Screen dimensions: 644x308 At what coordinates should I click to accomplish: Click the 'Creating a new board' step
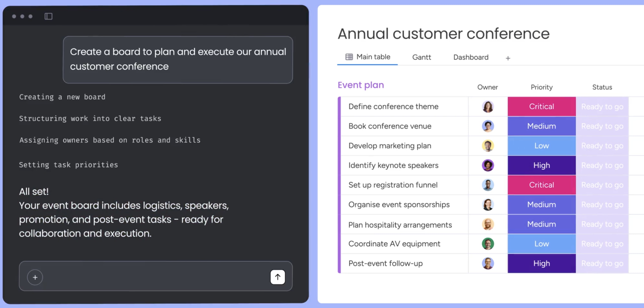pyautogui.click(x=62, y=97)
